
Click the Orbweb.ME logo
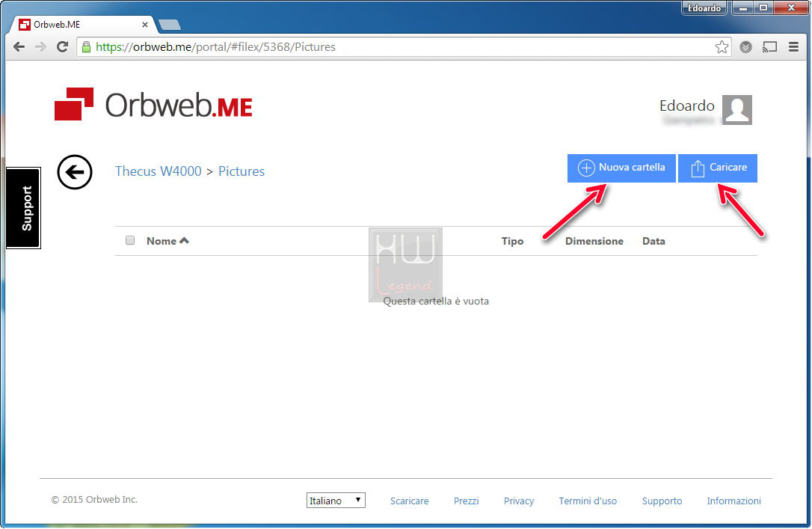click(x=153, y=104)
